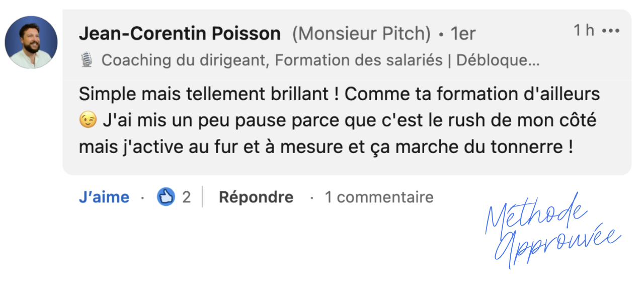Click the name Jean-Corentin Poisson
This screenshot has height=288, width=644.
[180, 34]
